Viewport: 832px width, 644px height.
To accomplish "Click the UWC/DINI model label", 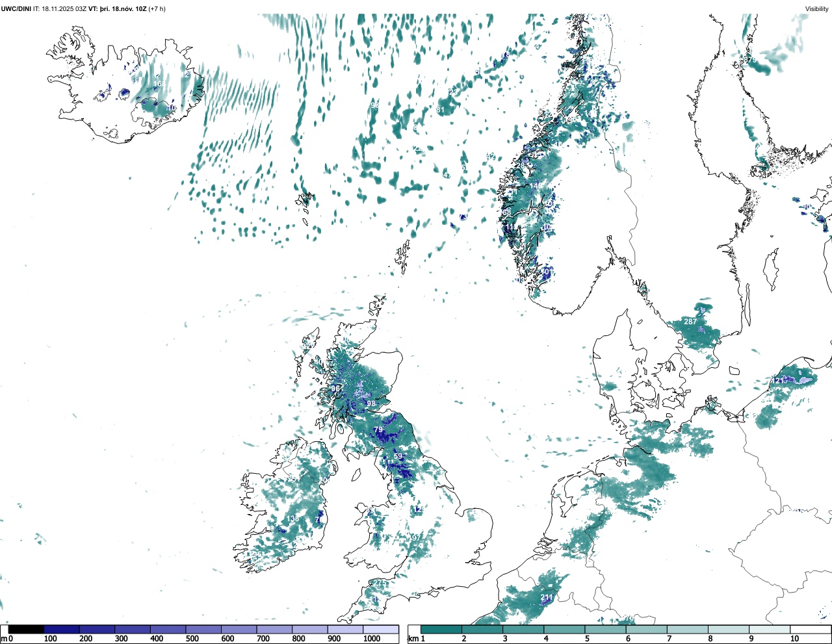I will 16,8.
